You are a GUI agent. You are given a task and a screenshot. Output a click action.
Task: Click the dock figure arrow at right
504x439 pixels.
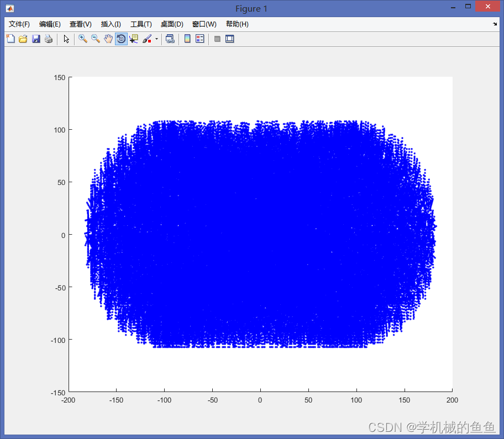tap(495, 24)
